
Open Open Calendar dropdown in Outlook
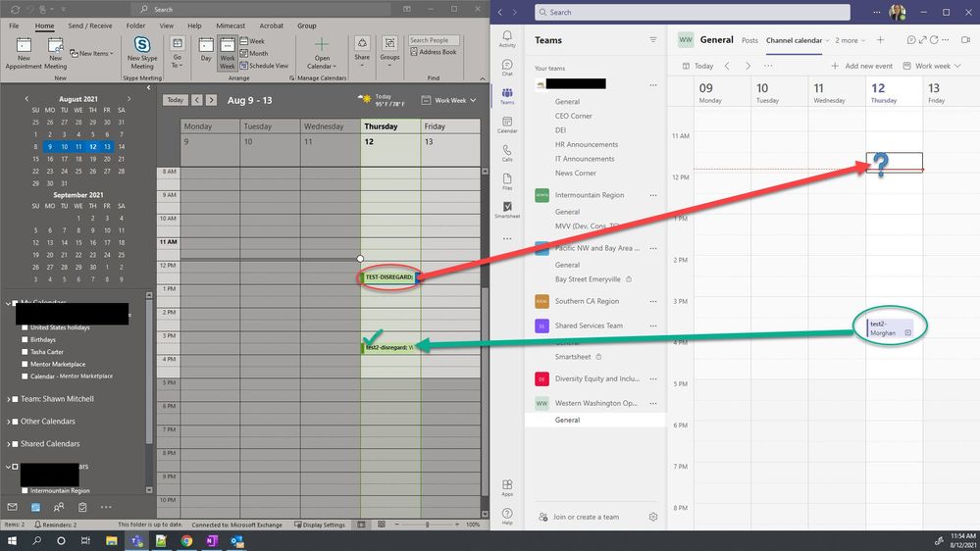(322, 53)
